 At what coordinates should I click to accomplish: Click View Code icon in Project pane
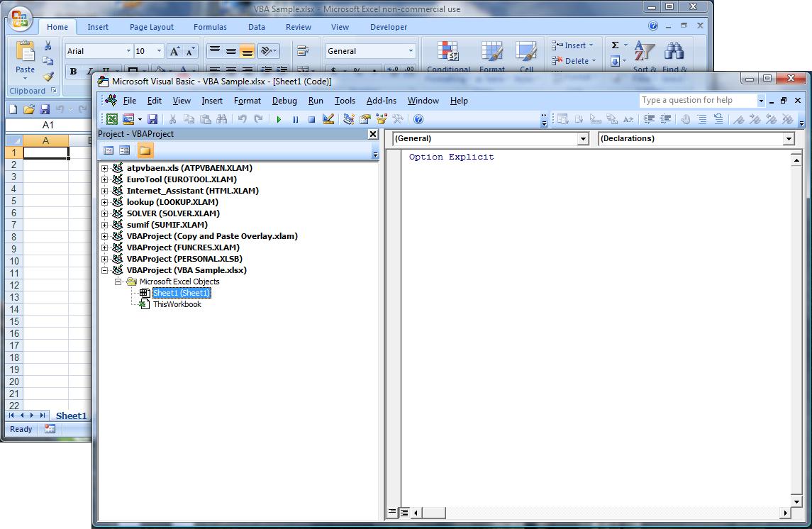click(109, 150)
